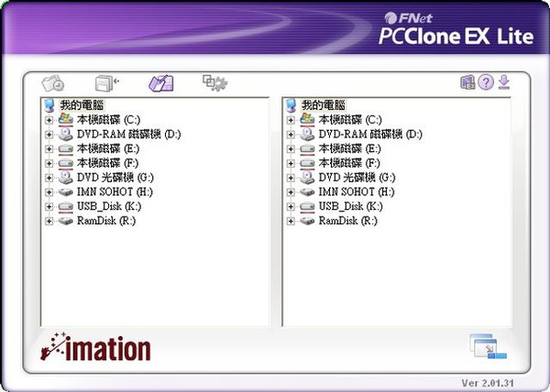Expand the C: drive in left pane
This screenshot has height=392, width=550.
(x=49, y=120)
